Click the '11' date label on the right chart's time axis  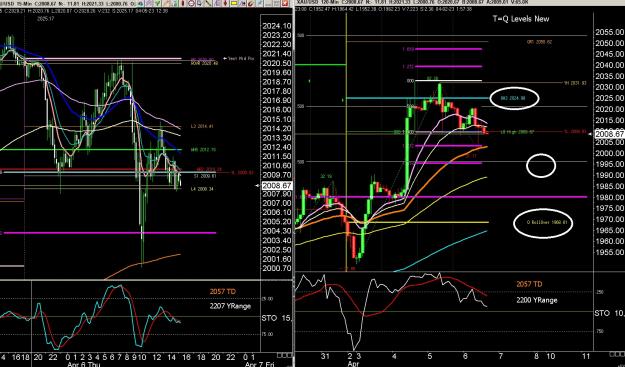pyautogui.click(x=586, y=355)
